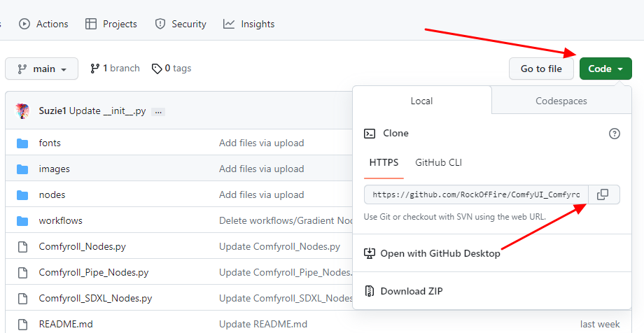Open 'Update README.md' commit message

(x=263, y=324)
